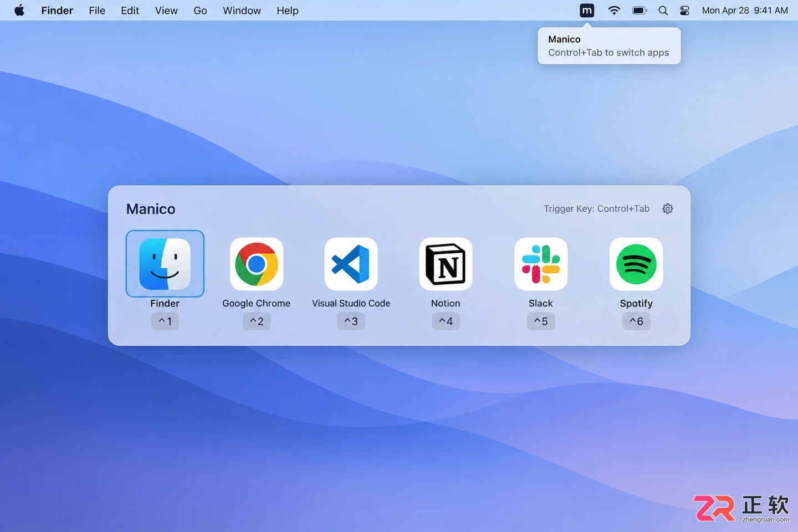This screenshot has height=532, width=798.
Task: Open the Go menu
Action: click(200, 11)
